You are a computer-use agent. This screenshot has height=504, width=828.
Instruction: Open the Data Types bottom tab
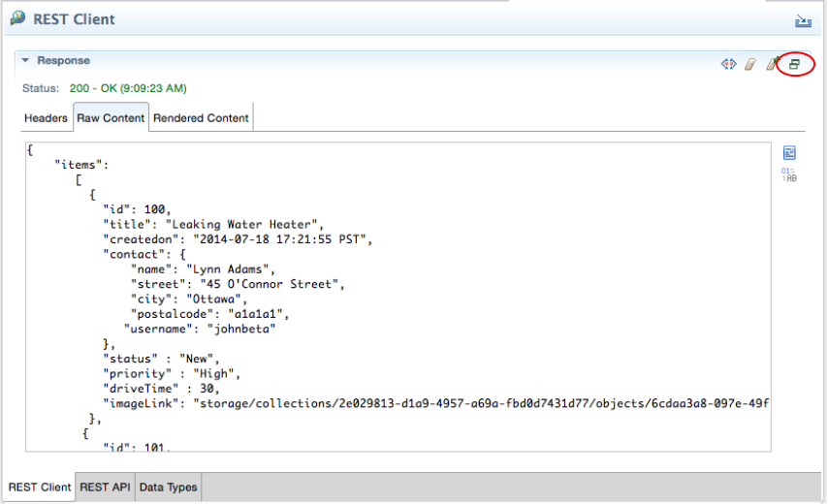[168, 487]
